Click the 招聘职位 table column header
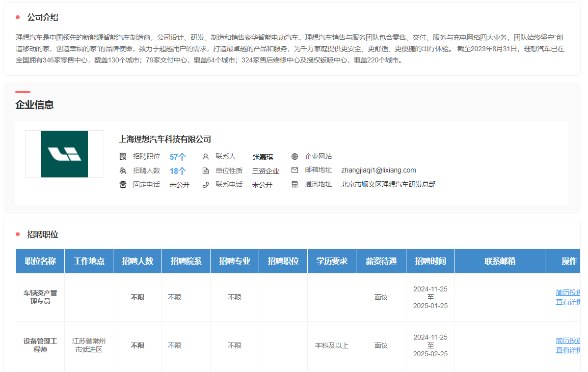Viewport: 588px width, 372px height. (x=283, y=261)
